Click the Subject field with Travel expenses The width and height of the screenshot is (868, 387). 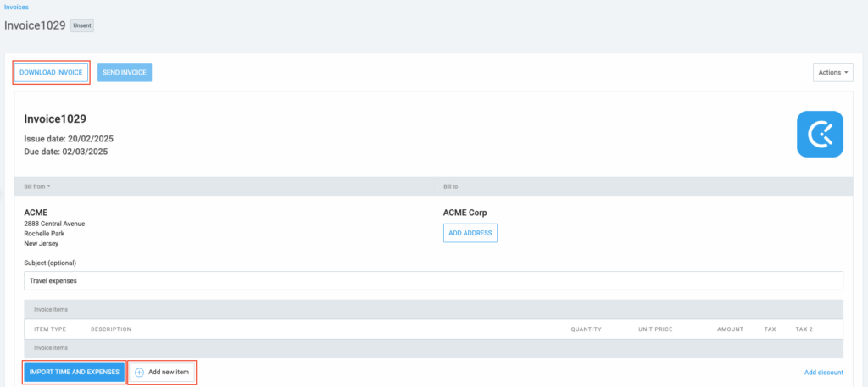433,280
